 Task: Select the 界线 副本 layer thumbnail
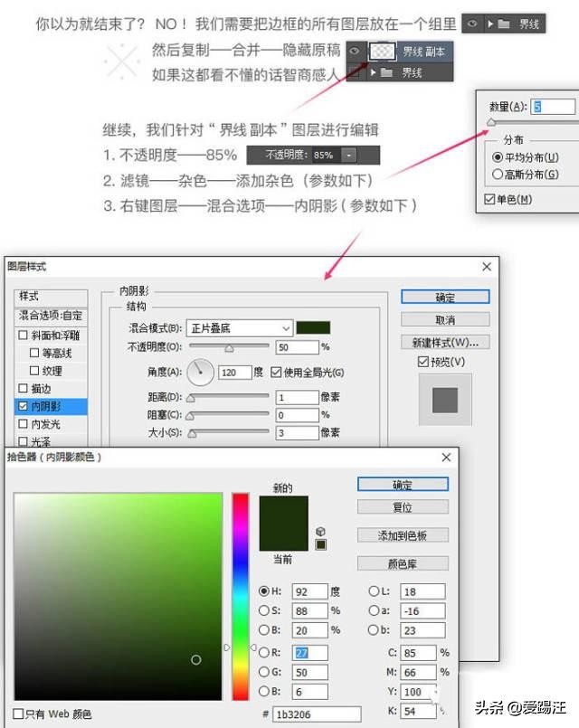pos(382,51)
